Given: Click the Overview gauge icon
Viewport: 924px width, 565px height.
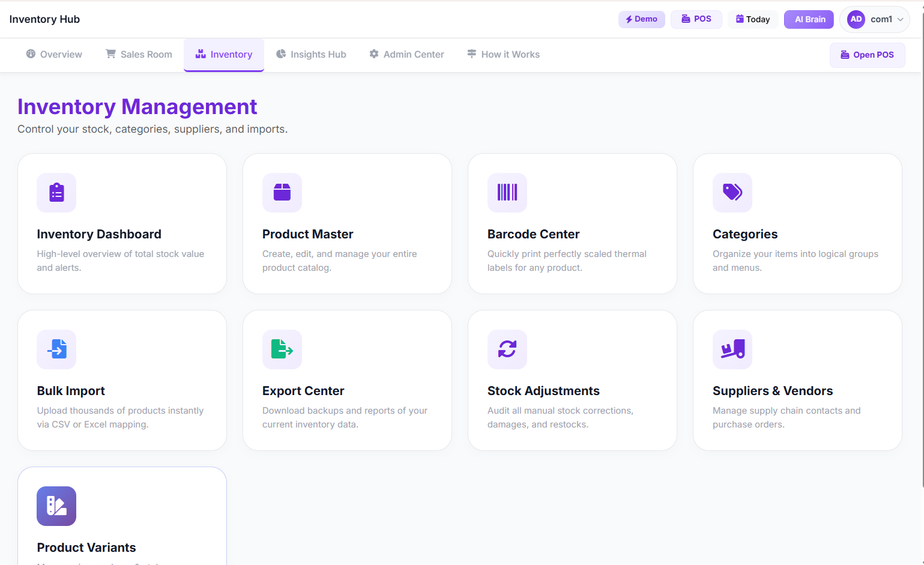Looking at the screenshot, I should 31,54.
